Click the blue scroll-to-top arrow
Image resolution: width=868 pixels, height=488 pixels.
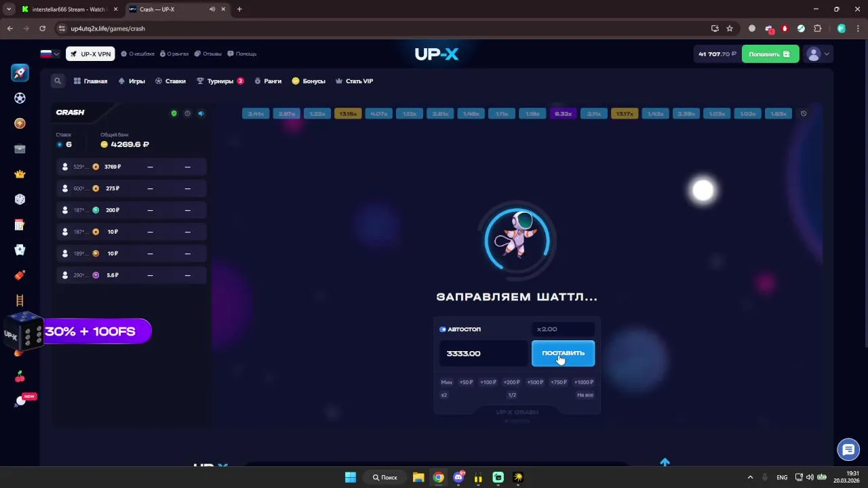[x=665, y=462]
